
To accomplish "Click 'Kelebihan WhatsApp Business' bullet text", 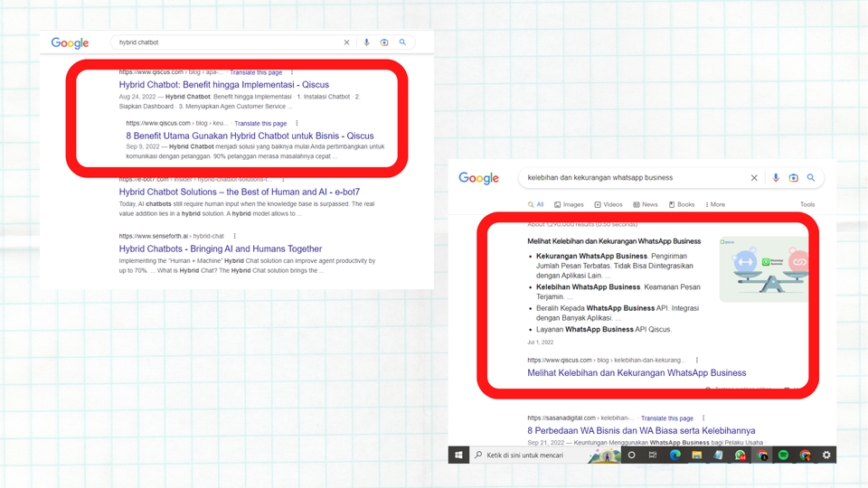I will click(x=588, y=287).
